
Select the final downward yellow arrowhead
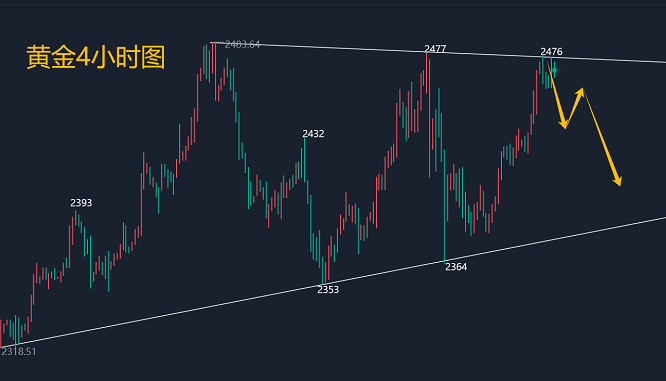[x=618, y=181]
